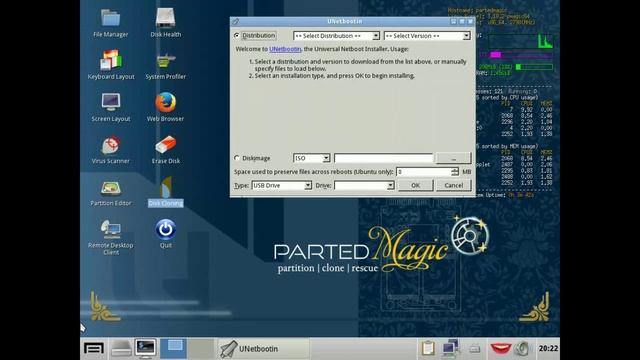Click the drive icon in the taskbar
Viewport: 640px width, 360px height.
point(121,349)
